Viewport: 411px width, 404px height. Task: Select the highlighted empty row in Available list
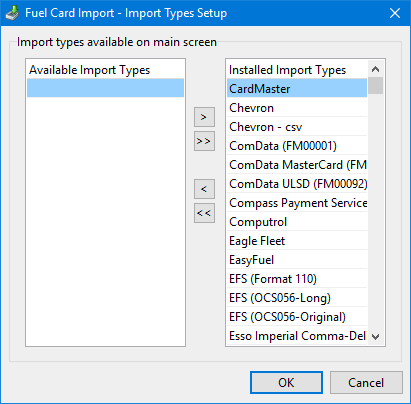[x=105, y=88]
